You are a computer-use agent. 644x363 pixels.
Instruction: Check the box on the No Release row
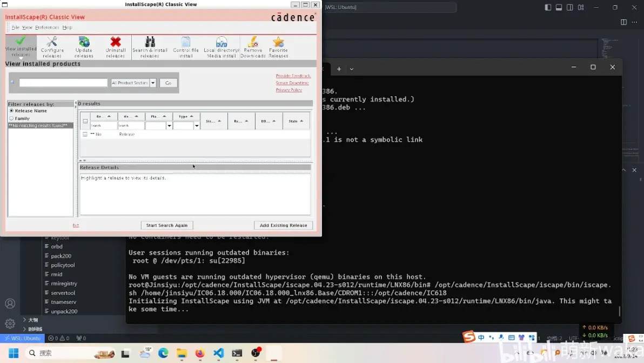click(x=85, y=134)
